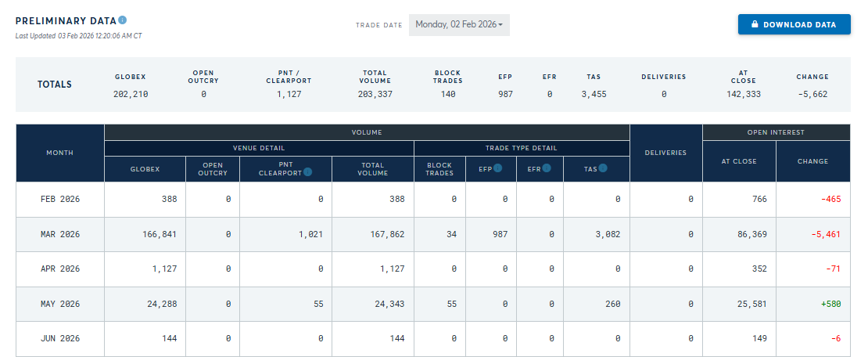Select the APR 2026 month row label
This screenshot has height=357, width=868.
(59, 269)
